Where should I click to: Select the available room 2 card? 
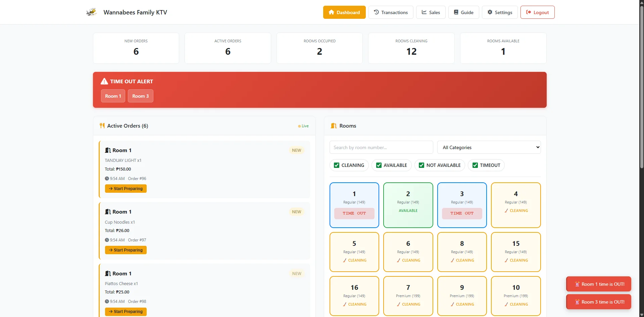point(408,205)
